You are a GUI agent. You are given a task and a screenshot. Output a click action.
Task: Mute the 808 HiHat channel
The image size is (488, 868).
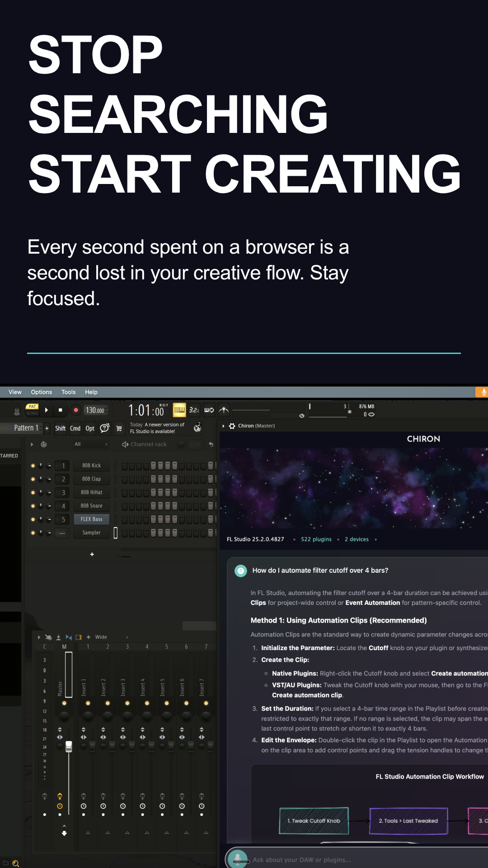pos(33,492)
